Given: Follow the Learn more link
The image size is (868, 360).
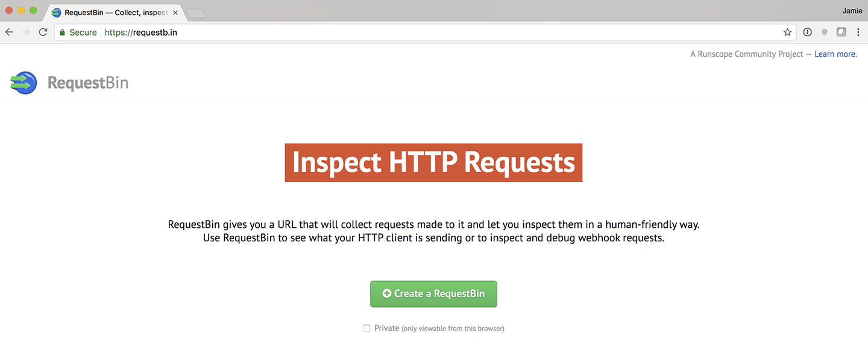Looking at the screenshot, I should (x=835, y=54).
